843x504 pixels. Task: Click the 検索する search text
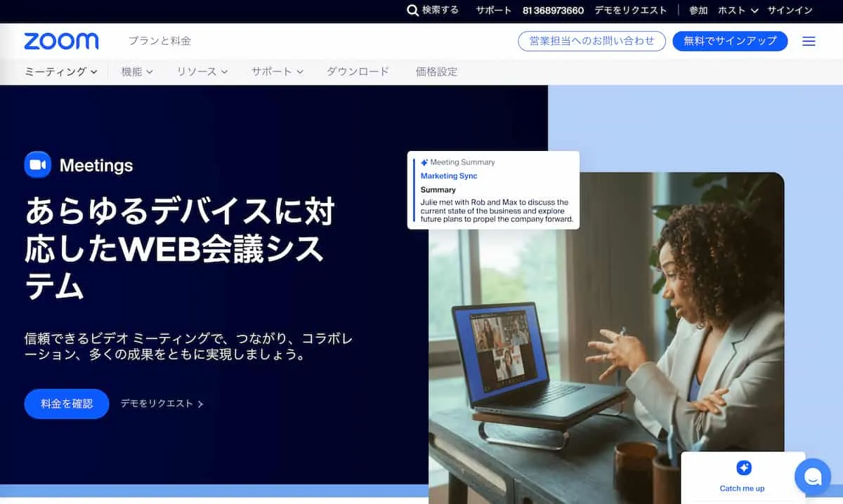pyautogui.click(x=440, y=10)
